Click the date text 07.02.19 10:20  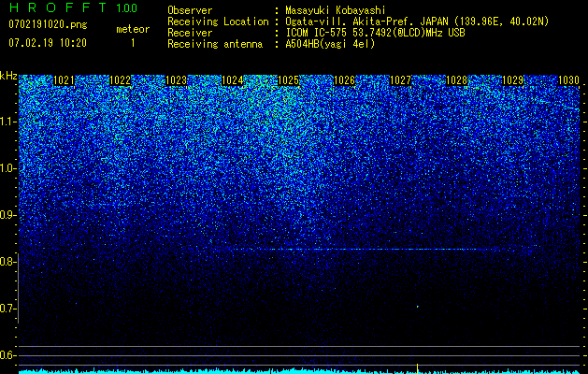(x=48, y=43)
